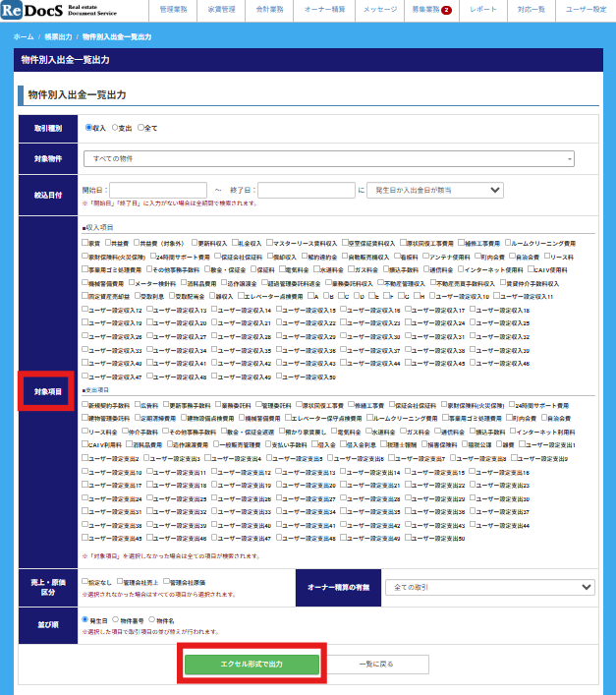Check the 広告料 expense checkbox

point(138,405)
